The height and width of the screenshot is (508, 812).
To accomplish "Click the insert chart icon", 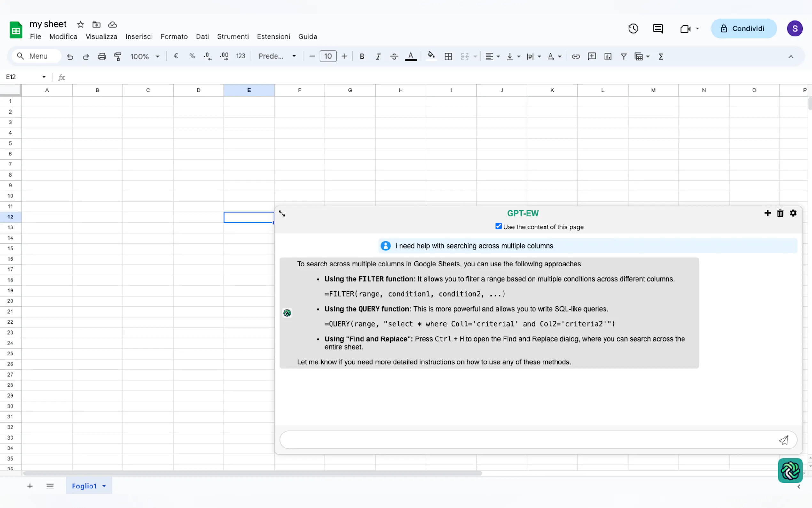I will point(608,56).
